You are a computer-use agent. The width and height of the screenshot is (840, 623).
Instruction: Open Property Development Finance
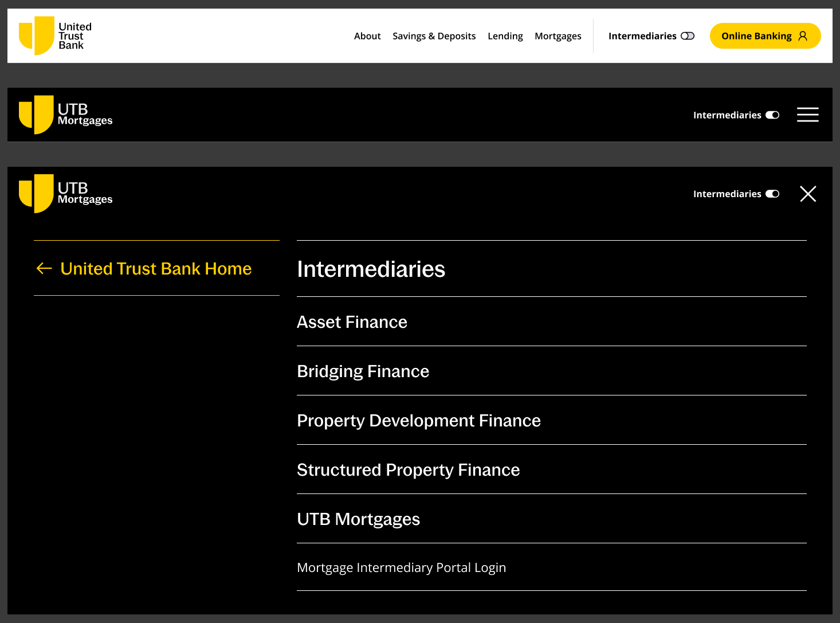pos(418,421)
